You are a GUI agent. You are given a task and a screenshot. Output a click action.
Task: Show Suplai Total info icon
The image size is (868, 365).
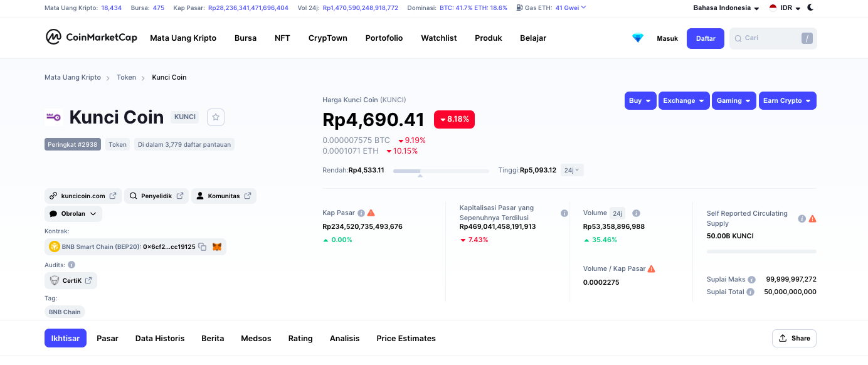pyautogui.click(x=751, y=292)
